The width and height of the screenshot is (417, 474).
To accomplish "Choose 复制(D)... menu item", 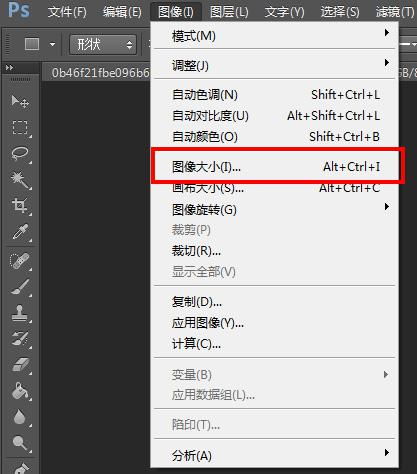I will pos(274,302).
